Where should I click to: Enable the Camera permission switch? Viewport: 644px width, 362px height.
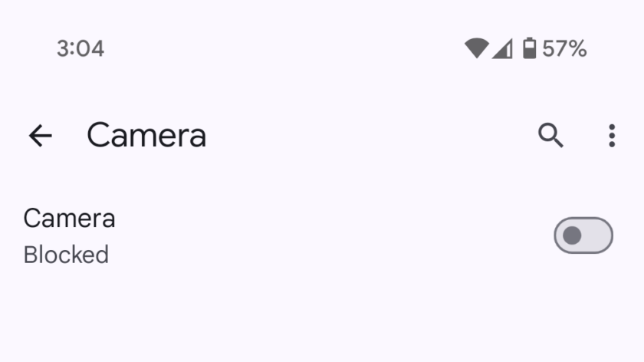(x=583, y=235)
